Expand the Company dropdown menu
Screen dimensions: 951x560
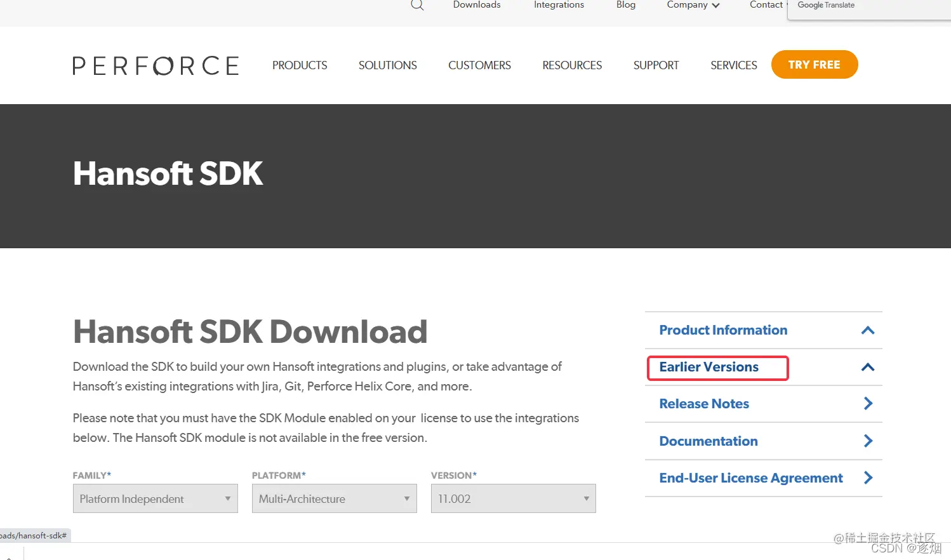click(693, 5)
